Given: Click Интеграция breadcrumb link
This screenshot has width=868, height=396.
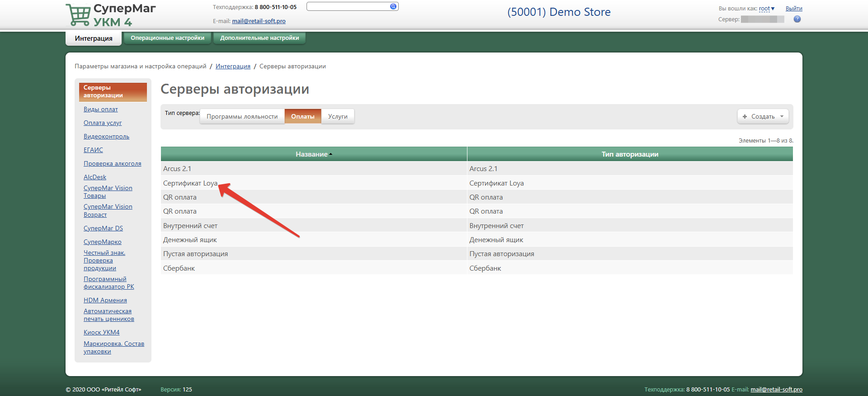Looking at the screenshot, I should (233, 67).
